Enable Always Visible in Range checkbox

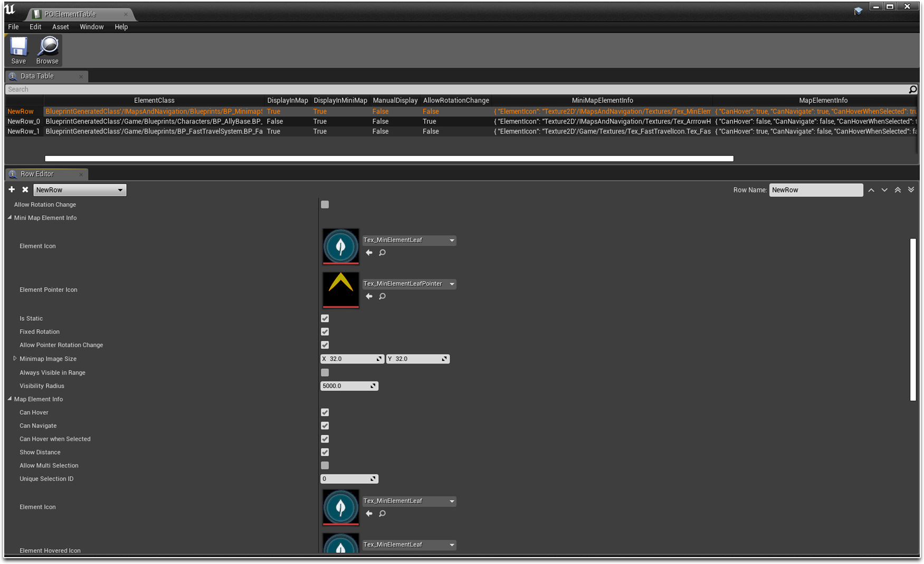(325, 372)
